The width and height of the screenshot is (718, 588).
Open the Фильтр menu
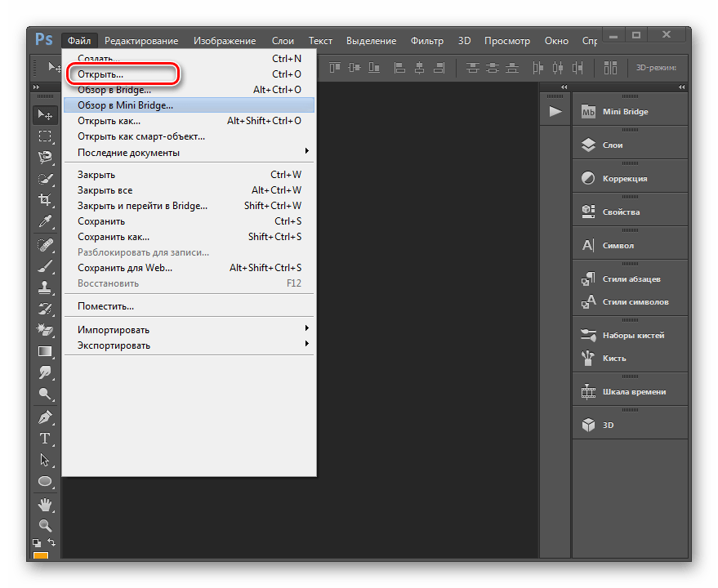coord(427,41)
